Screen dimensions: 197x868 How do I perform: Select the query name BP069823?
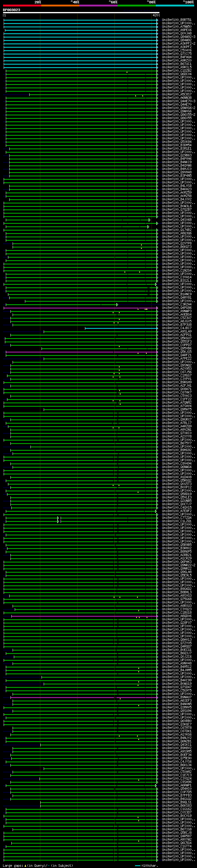pos(11,10)
